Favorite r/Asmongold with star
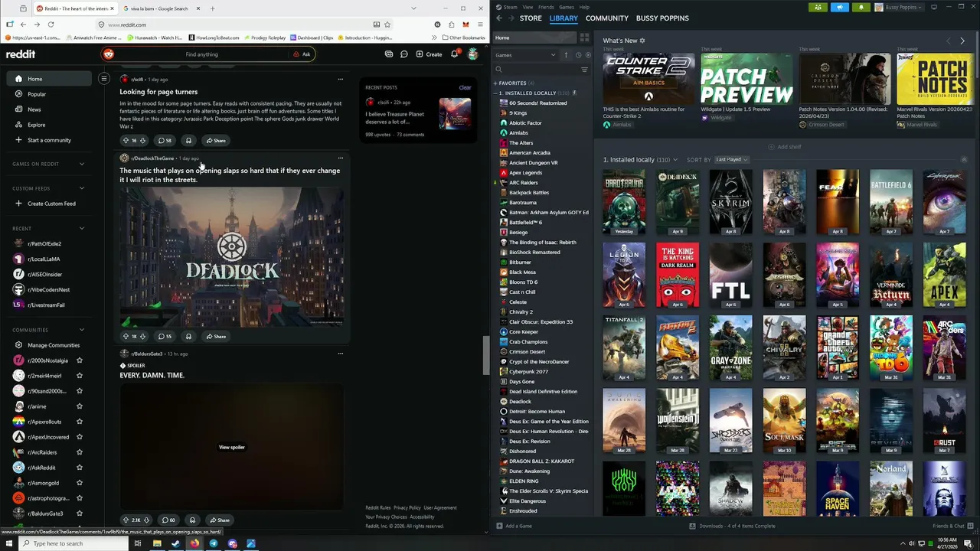The image size is (980, 551). 80,483
